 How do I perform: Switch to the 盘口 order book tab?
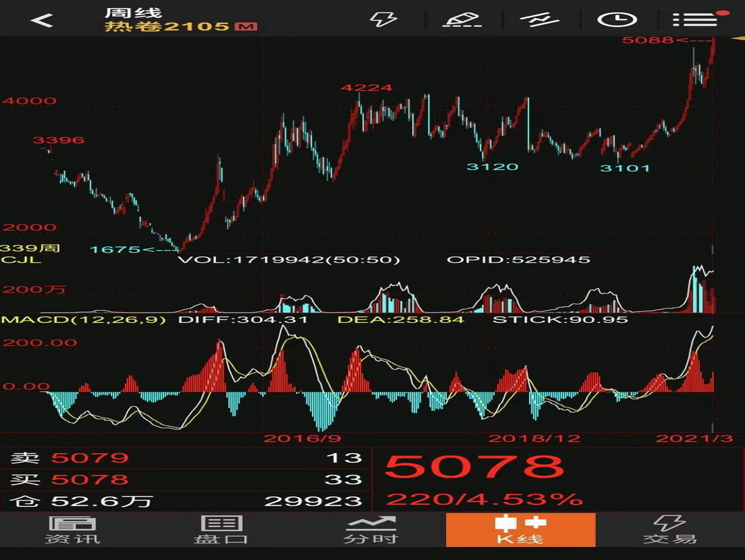[x=221, y=530]
